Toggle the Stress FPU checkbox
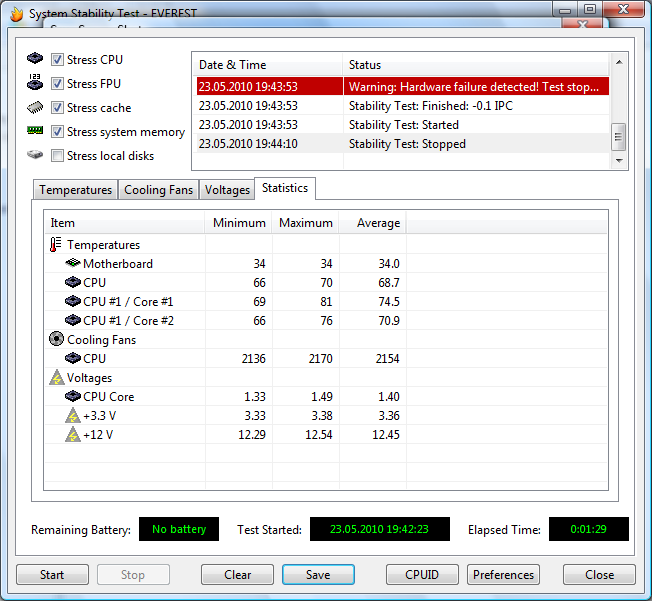The image size is (652, 601). pyautogui.click(x=57, y=84)
